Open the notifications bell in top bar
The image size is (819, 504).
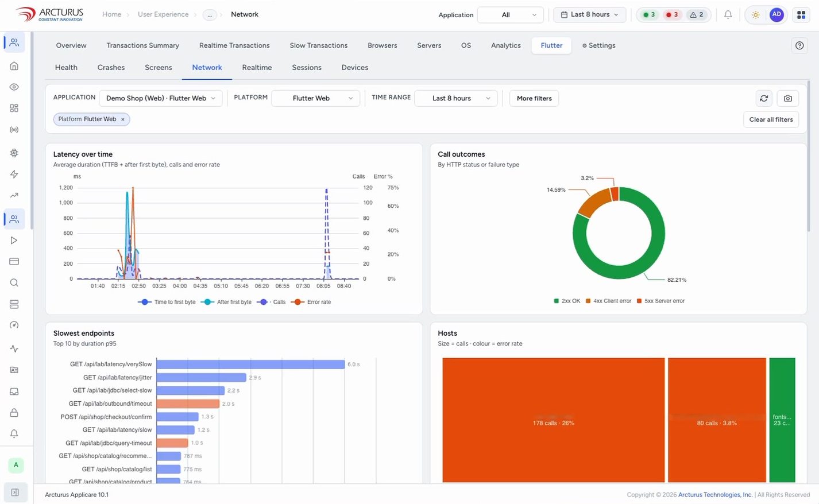728,15
